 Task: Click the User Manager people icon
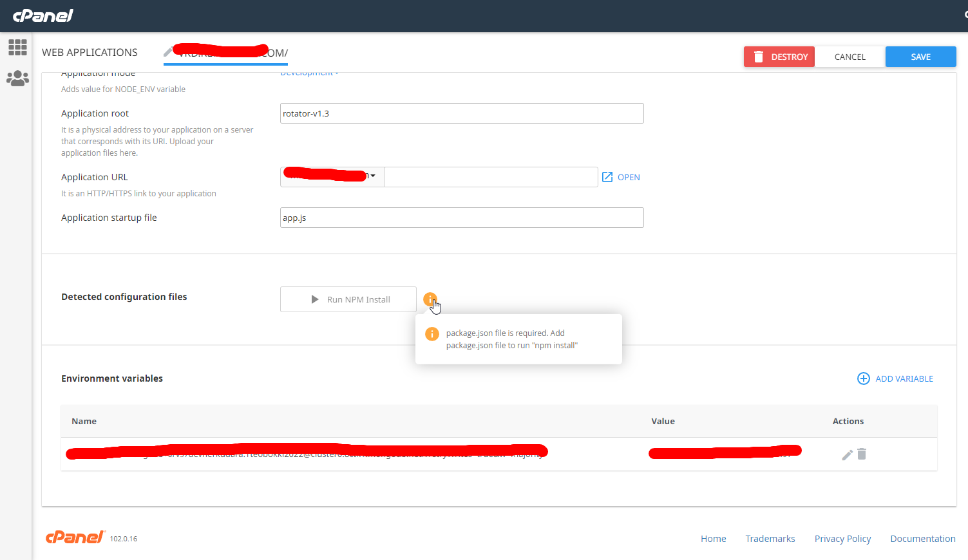coord(17,79)
